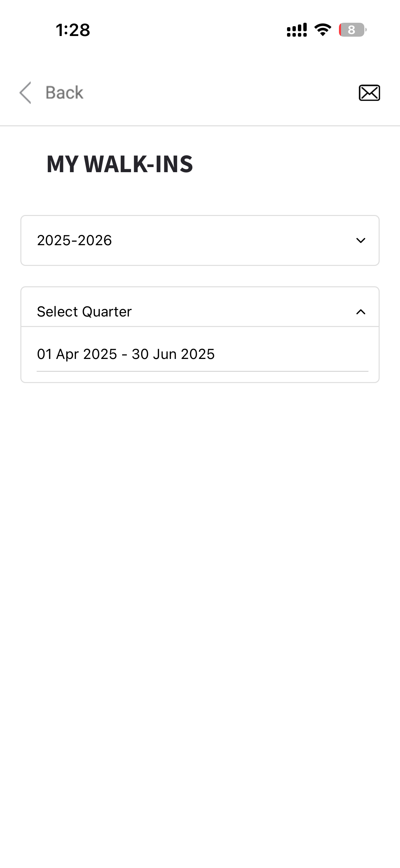The height and width of the screenshot is (868, 400).
Task: Click the 2025-2026 year value text
Action: coord(74,240)
